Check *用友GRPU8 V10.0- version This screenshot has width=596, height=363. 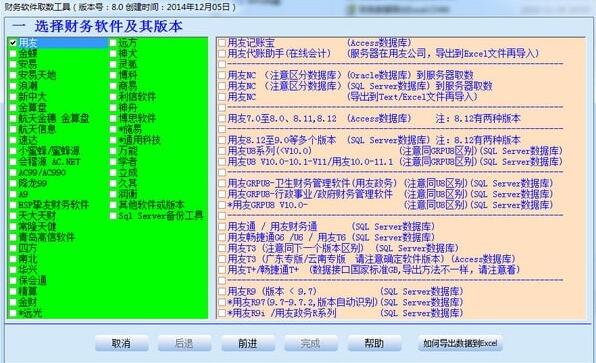pos(222,205)
